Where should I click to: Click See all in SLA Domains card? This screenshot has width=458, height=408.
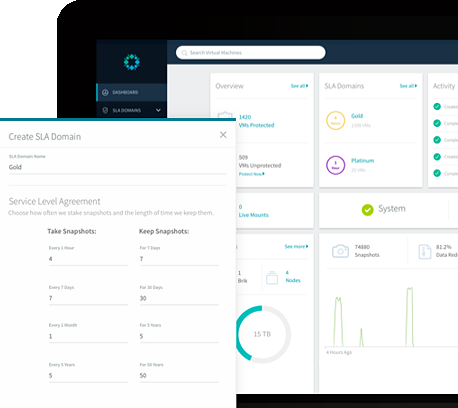[x=408, y=86]
